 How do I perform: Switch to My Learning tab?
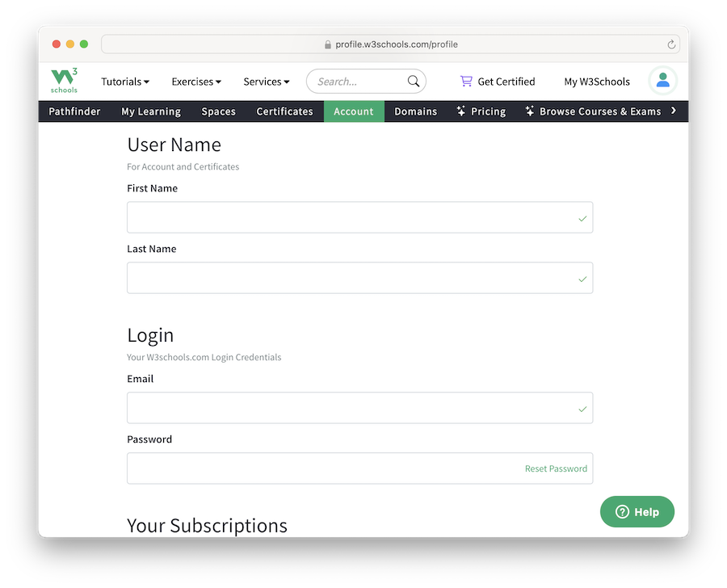pos(151,111)
